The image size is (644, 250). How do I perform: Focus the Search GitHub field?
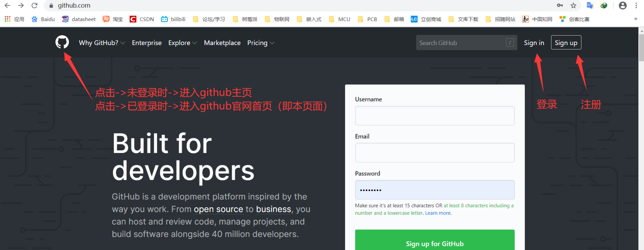point(467,43)
